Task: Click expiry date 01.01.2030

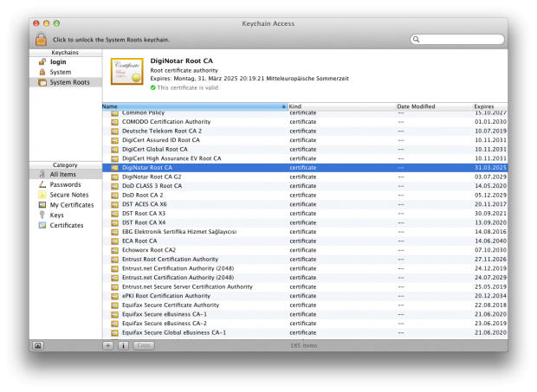Action: point(490,122)
